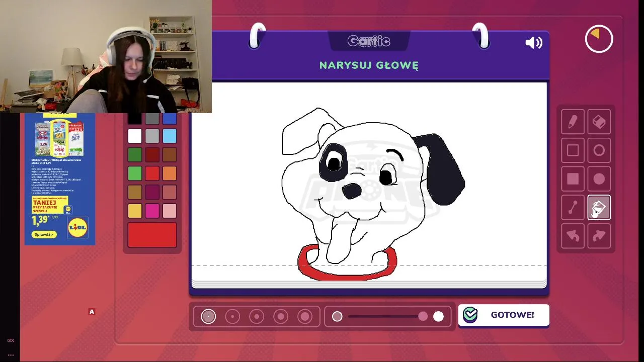644x362 pixels.
Task: Pick the dark brown color swatch
Action: (x=170, y=154)
